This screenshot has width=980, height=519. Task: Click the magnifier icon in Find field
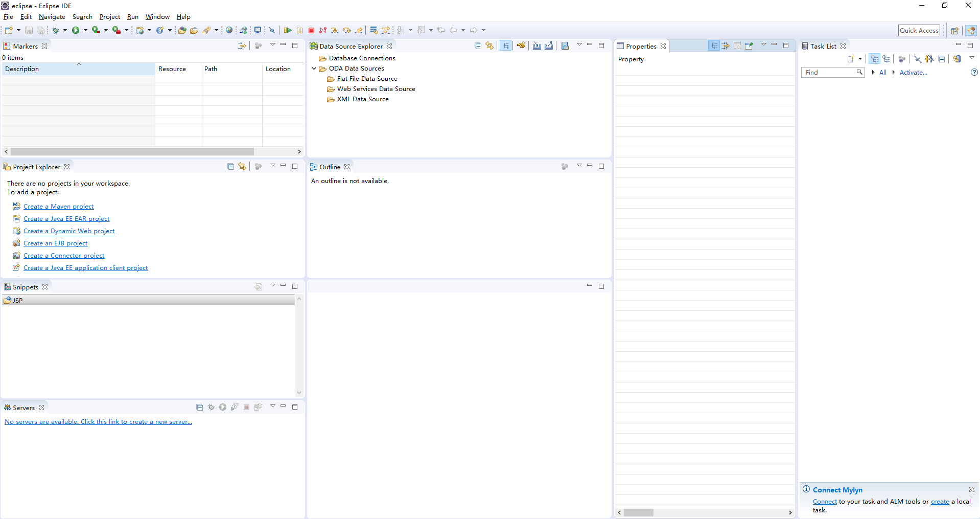coord(859,73)
